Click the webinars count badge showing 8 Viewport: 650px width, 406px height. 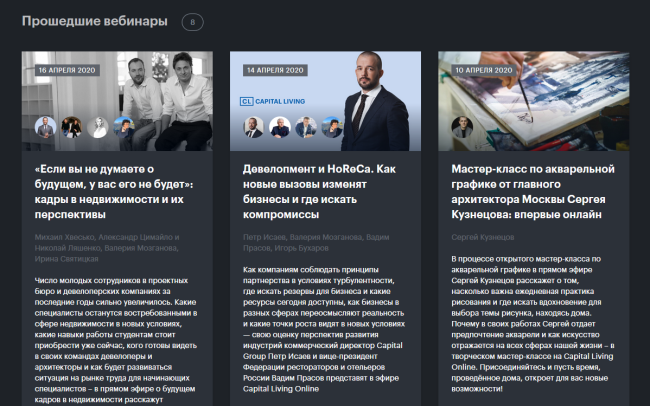pos(192,22)
